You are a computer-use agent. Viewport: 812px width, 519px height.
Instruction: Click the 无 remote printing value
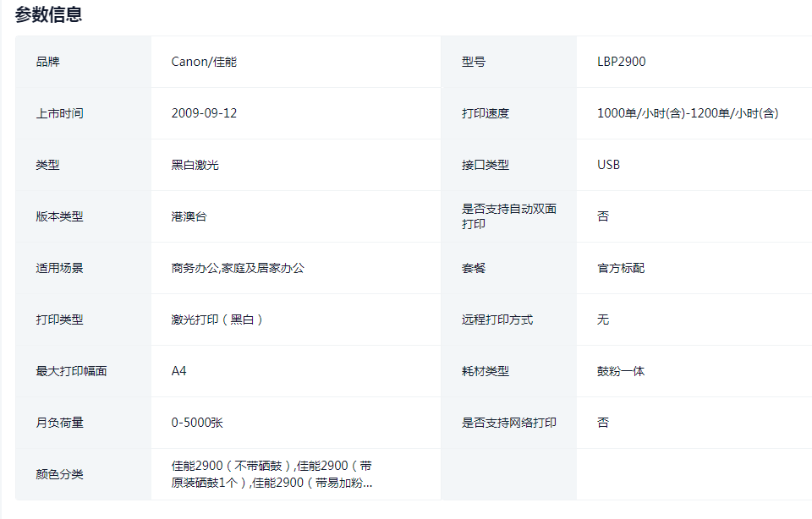tap(603, 320)
